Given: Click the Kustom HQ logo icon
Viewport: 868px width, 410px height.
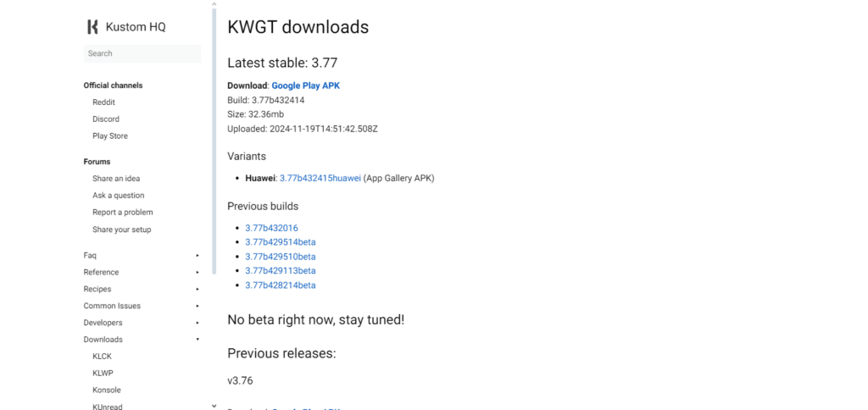Looking at the screenshot, I should [93, 26].
